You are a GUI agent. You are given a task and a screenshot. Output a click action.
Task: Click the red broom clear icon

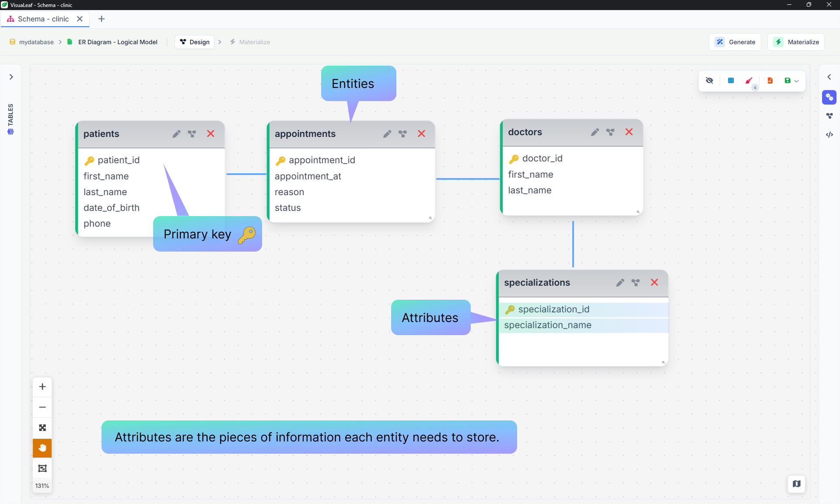coord(749,80)
